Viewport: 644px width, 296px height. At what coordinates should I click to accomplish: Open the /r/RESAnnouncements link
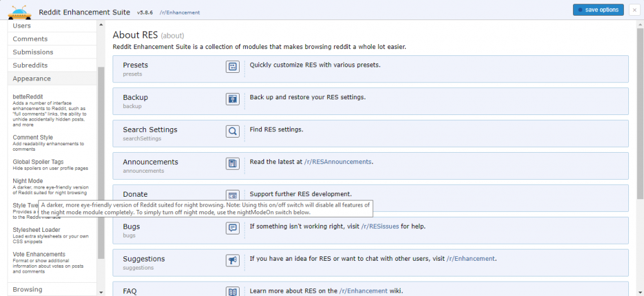pos(338,162)
